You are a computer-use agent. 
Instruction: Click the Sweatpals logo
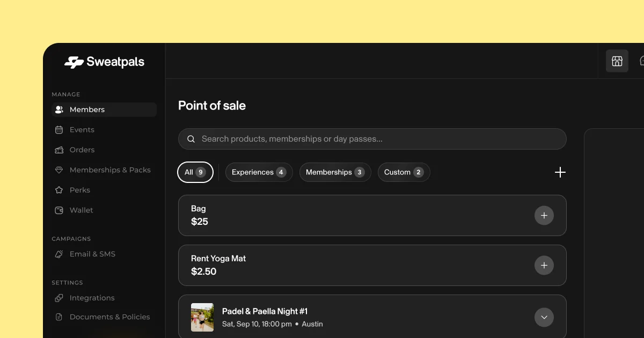click(105, 62)
